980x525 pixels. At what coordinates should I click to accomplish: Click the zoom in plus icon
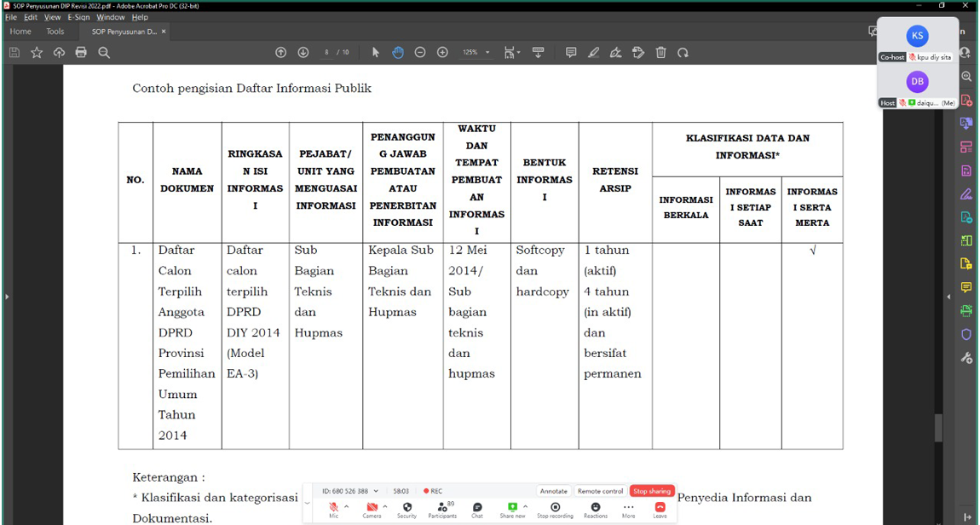(x=442, y=53)
